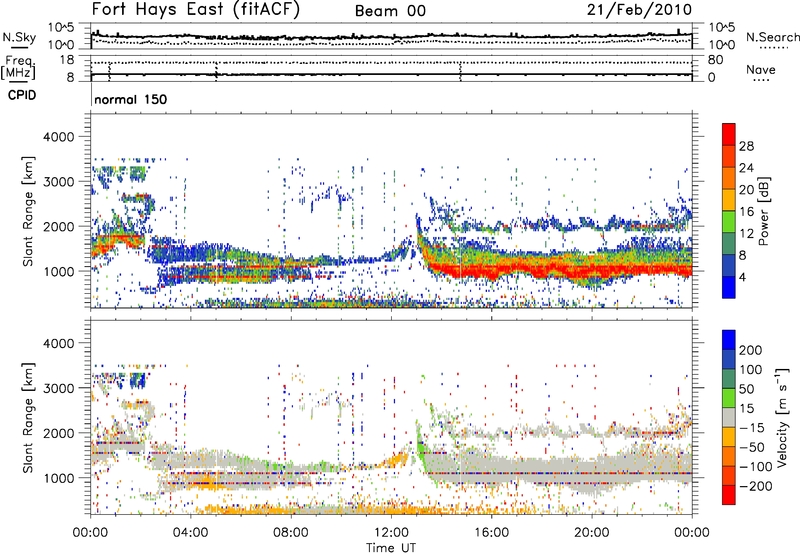Click the "Power [dB]" colorbar title
The image size is (800, 554).
tap(763, 211)
